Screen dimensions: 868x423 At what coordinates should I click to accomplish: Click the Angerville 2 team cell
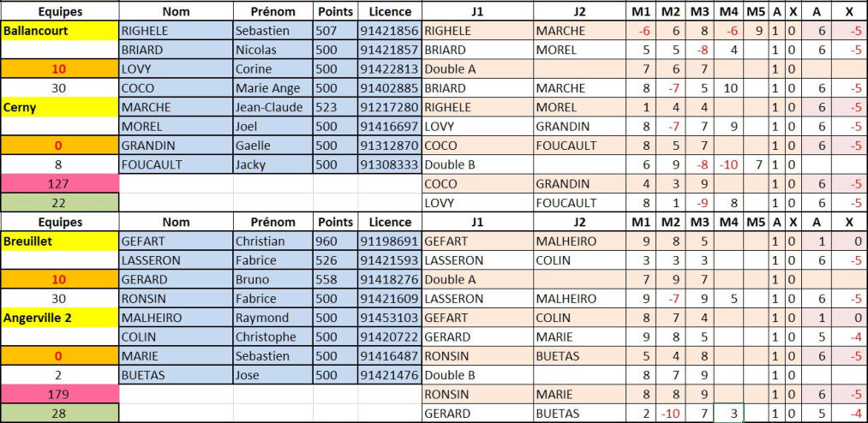(x=60, y=318)
